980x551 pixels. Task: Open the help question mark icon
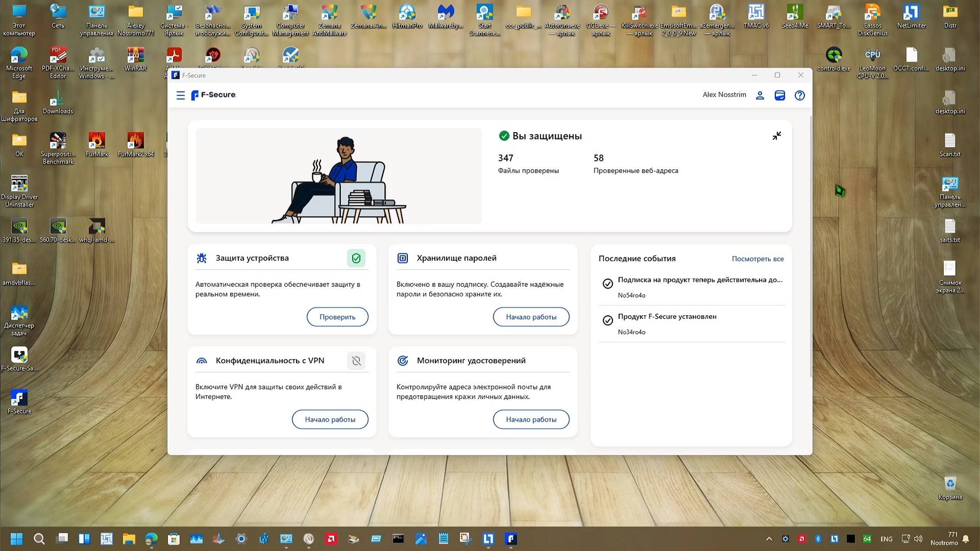tap(799, 95)
